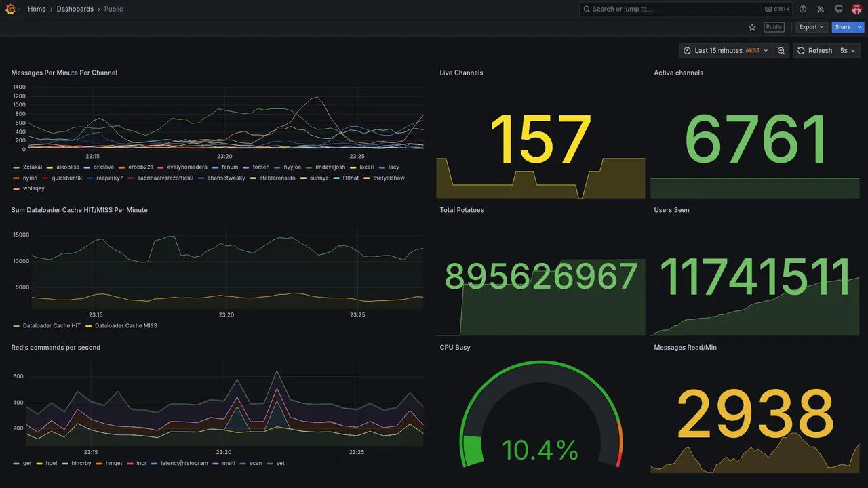The height and width of the screenshot is (488, 868).
Task: Toggle the hmget series in Redis legend
Action: 109,464
